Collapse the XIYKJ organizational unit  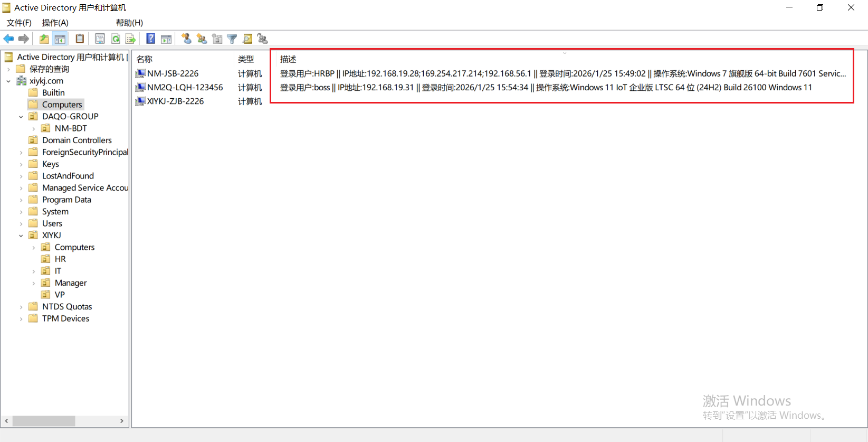click(x=21, y=236)
